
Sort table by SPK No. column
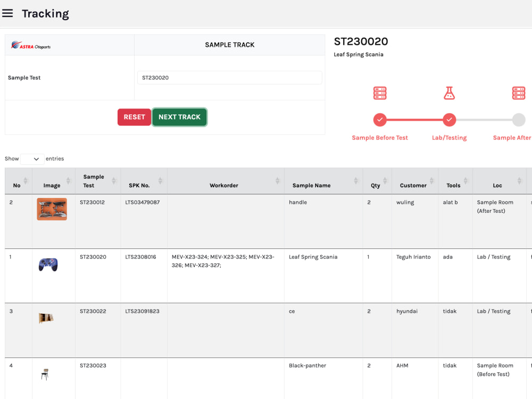pos(160,181)
